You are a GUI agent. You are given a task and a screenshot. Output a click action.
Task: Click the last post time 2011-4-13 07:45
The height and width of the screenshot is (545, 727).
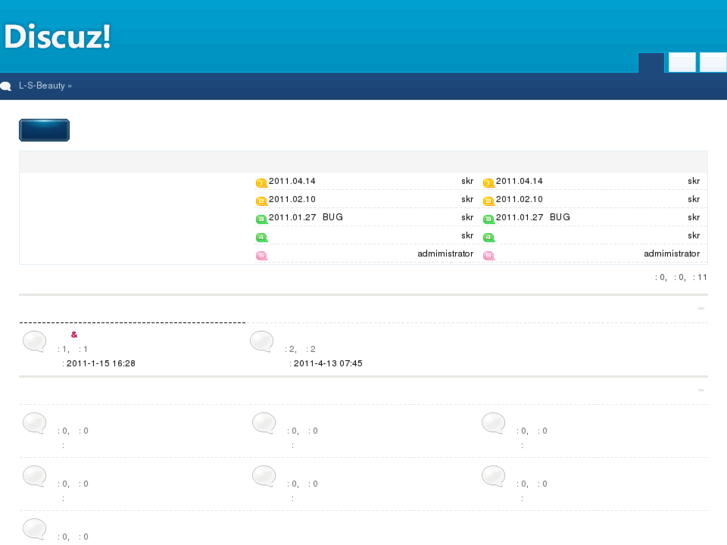point(328,363)
